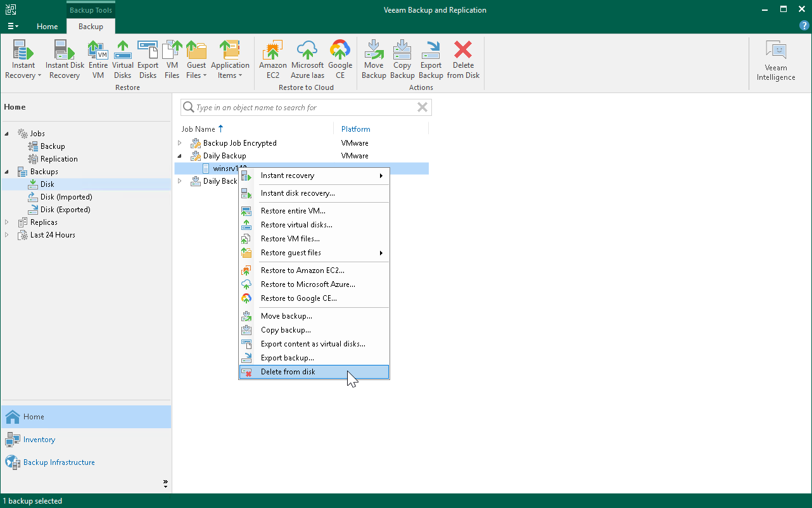
Task: Choose Delete from disk in context menu
Action: pyautogui.click(x=314, y=372)
